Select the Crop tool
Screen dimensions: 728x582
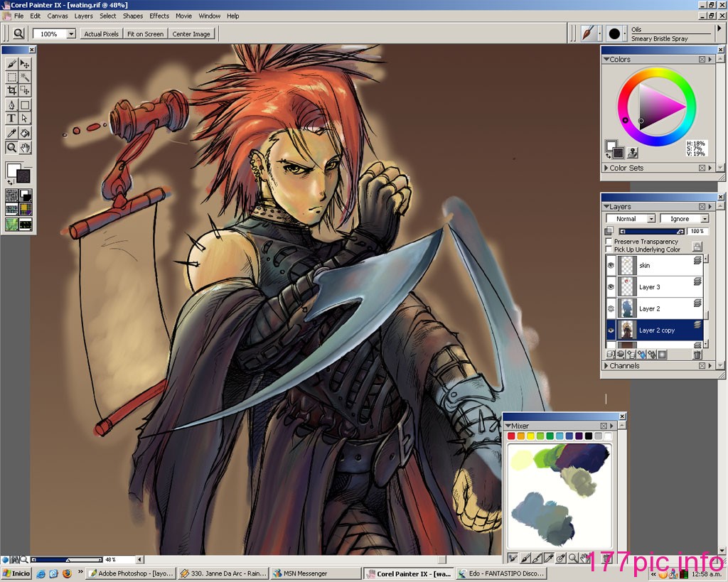coord(11,90)
